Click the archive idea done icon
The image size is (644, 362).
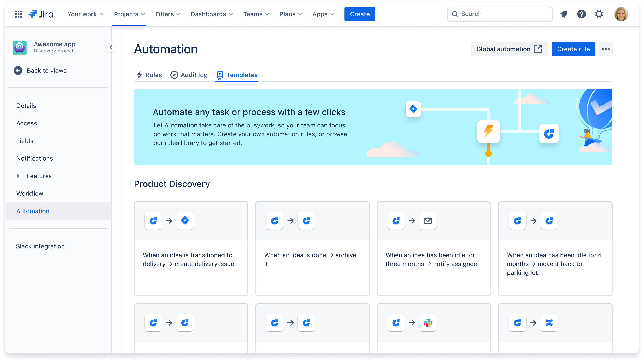(x=306, y=221)
